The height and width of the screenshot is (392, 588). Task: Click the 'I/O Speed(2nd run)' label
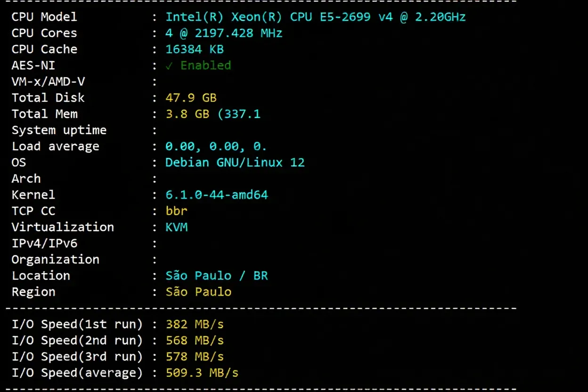(77, 340)
